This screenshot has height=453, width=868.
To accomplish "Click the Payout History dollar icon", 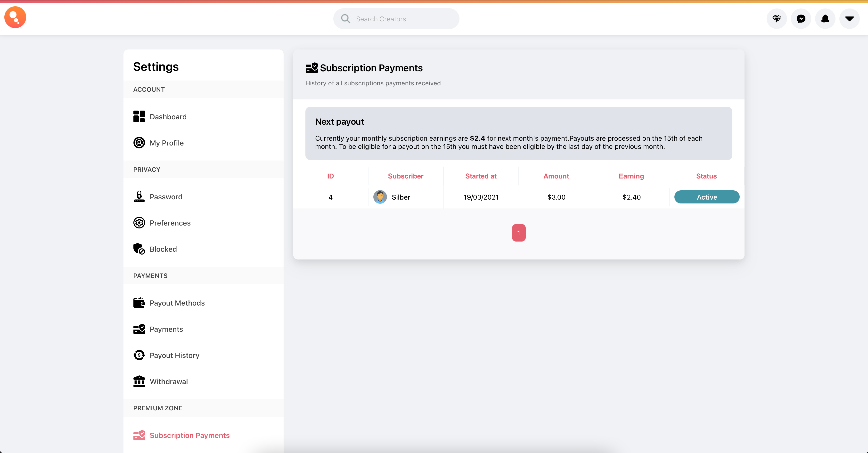I will (x=139, y=355).
